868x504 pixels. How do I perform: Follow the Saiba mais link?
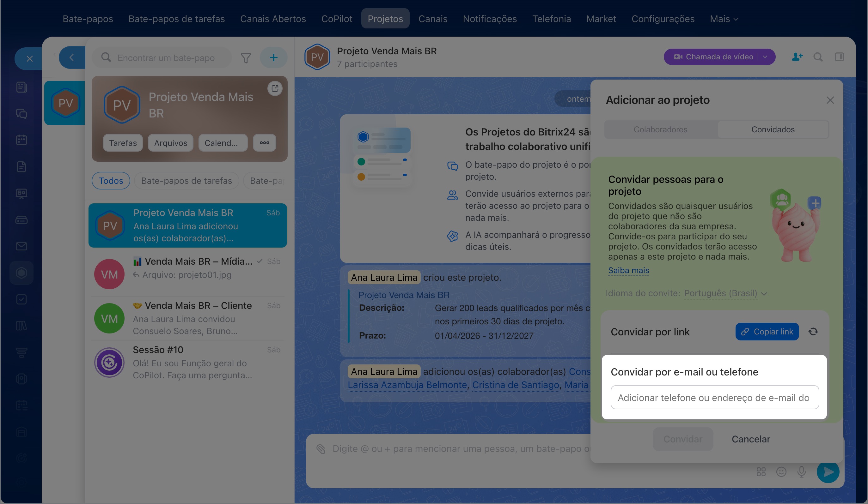point(629,270)
